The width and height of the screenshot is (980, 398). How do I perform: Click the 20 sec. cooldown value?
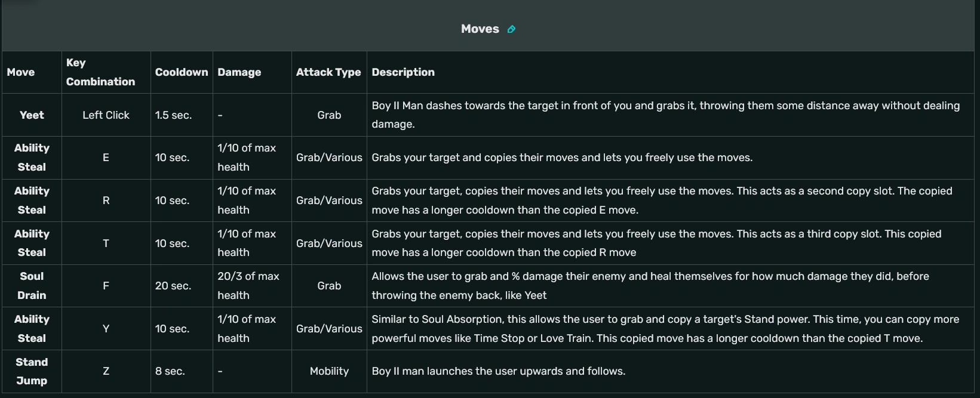click(x=173, y=286)
